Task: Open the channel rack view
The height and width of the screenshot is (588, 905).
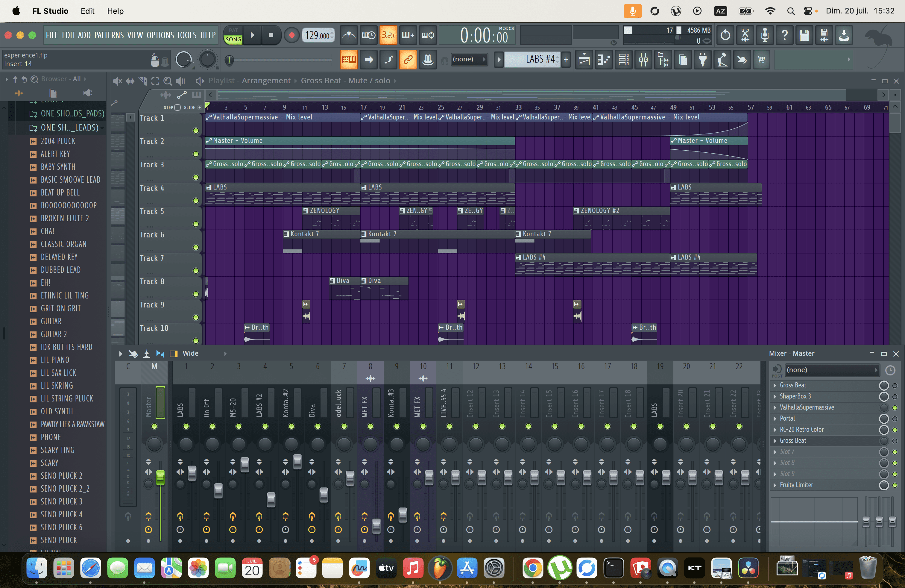Action: 624,60
